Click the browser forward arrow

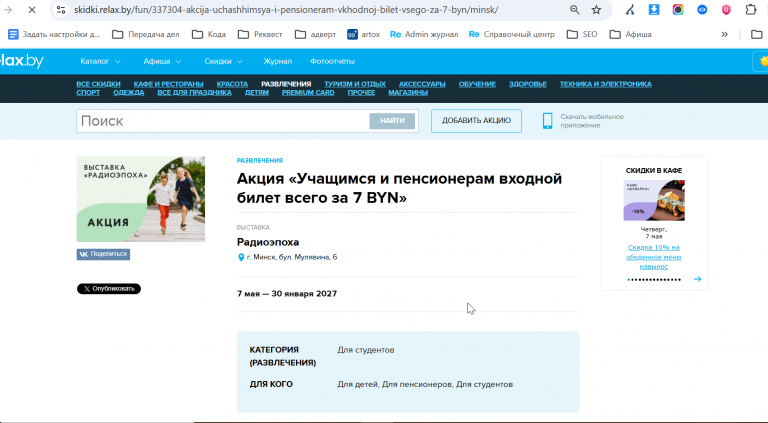coord(8,10)
